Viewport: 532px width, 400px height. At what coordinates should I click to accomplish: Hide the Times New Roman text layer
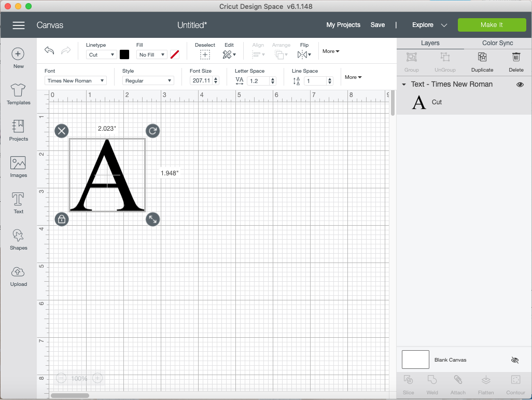click(x=520, y=85)
